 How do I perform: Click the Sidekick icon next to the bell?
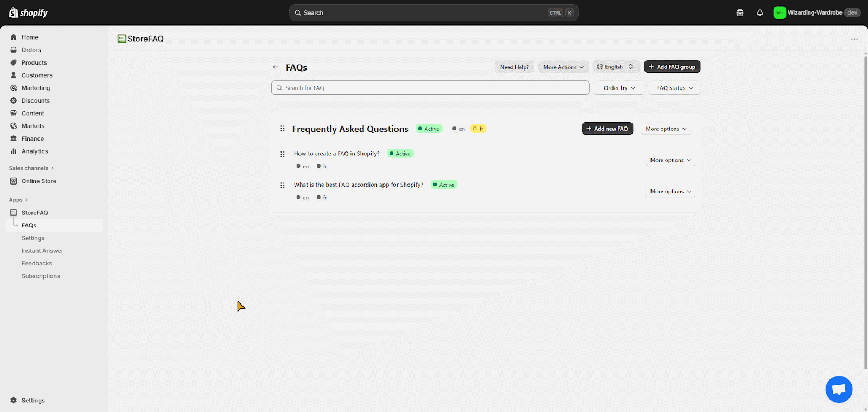[740, 12]
